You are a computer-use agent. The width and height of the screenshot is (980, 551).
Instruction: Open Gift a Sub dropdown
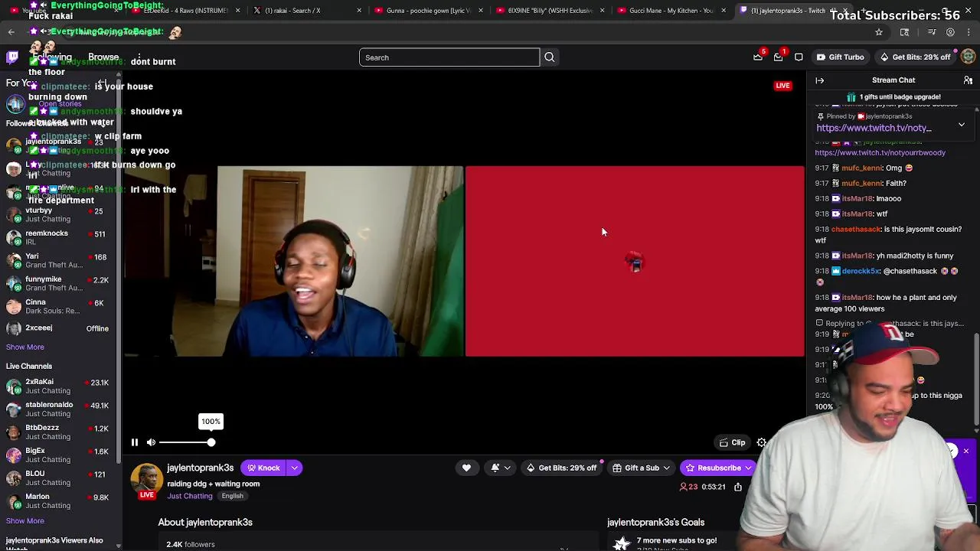tap(642, 468)
